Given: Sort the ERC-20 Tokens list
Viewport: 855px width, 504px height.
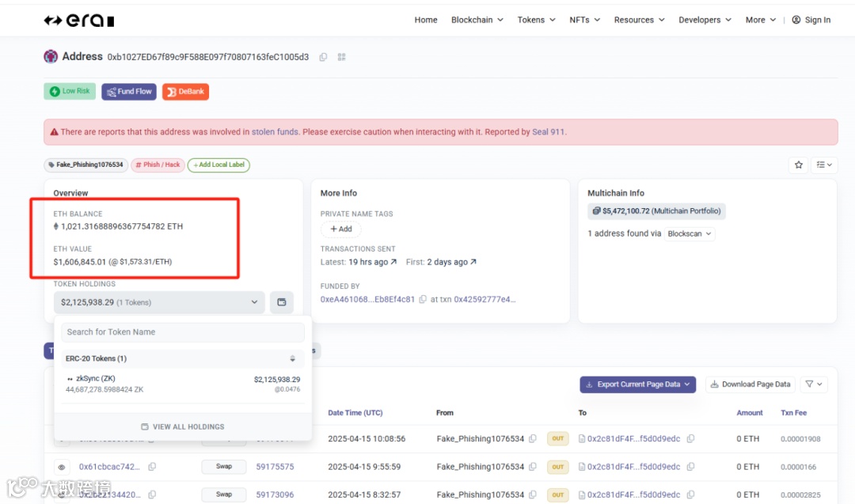Looking at the screenshot, I should tap(293, 358).
